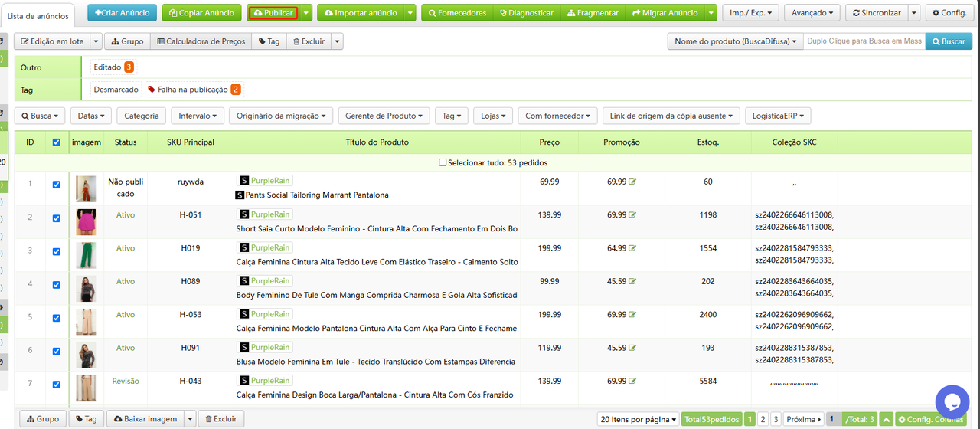Click the product search input field
This screenshot has height=429, width=980.
[864, 41]
